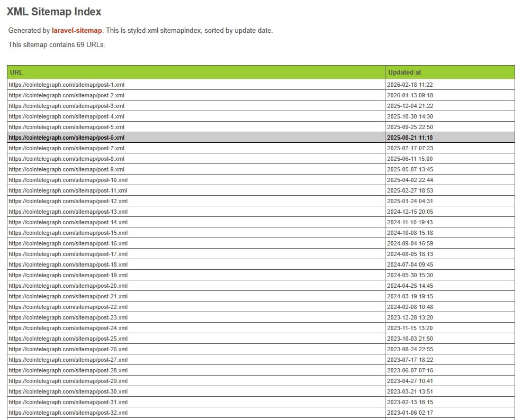Open the post-1.xml sitemap link
This screenshot has height=420, width=522.
coord(67,85)
